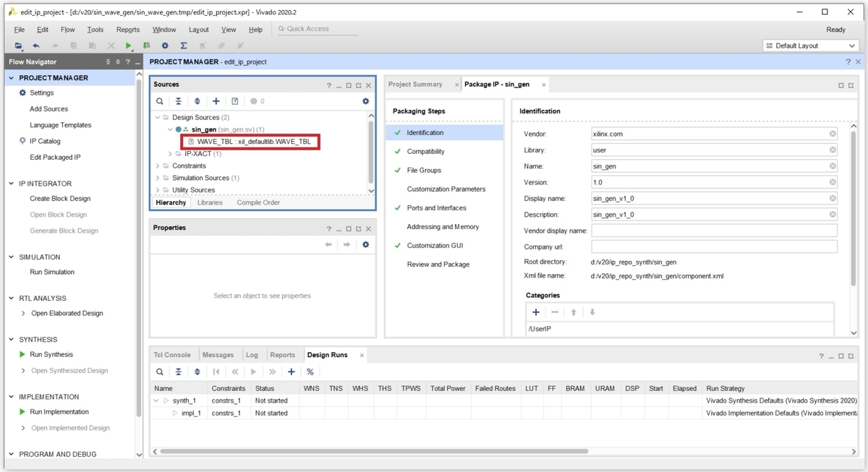Collapse the SIMULATION section
This screenshot has width=868, height=472.
click(12, 257)
